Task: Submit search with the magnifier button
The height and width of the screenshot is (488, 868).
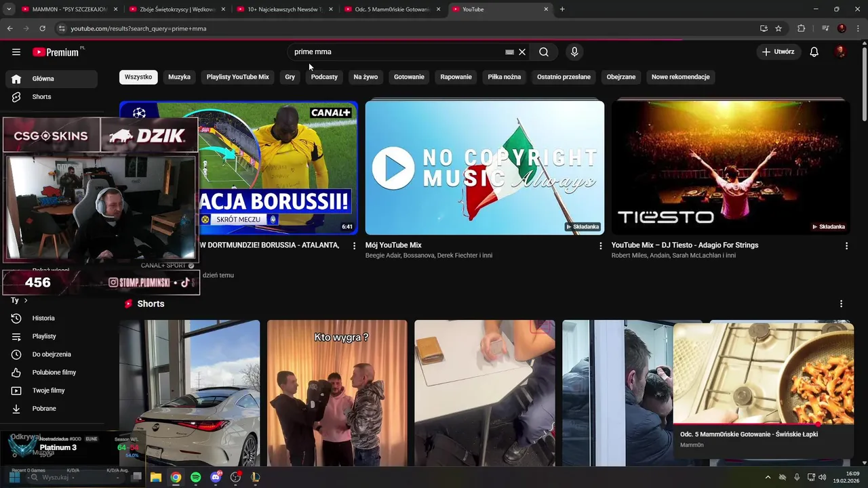Action: [544, 52]
